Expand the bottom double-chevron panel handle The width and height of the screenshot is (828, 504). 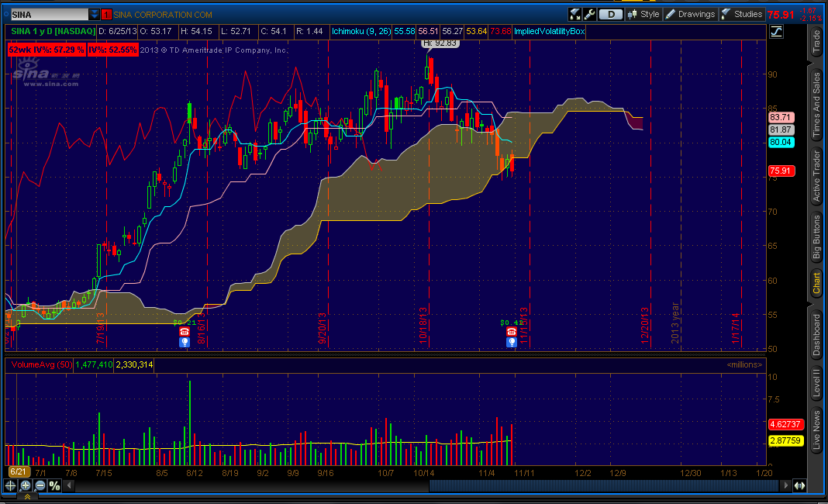[x=27, y=497]
